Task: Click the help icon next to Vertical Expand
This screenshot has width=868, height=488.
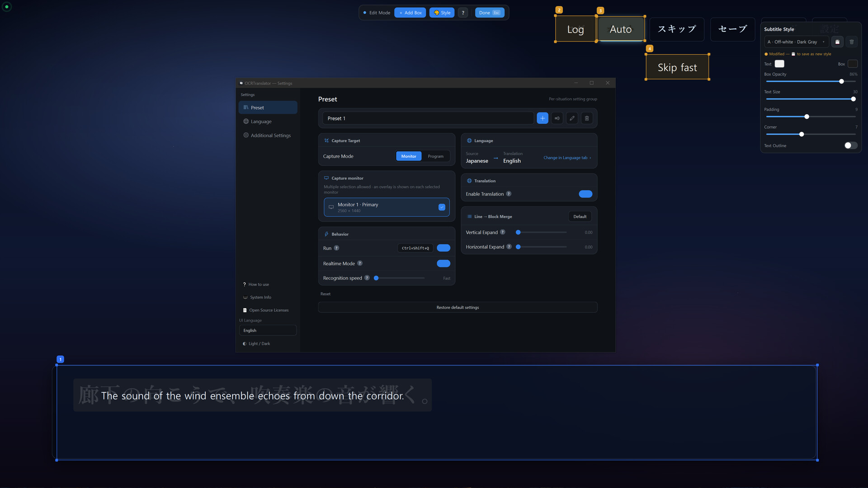Action: pos(502,232)
